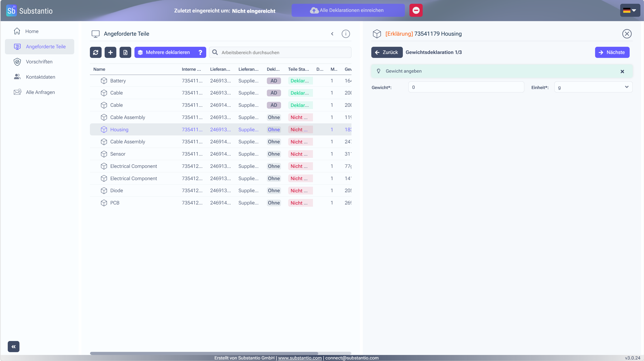
Task: Click connect@substantio.com in the footer
Action: [352, 358]
